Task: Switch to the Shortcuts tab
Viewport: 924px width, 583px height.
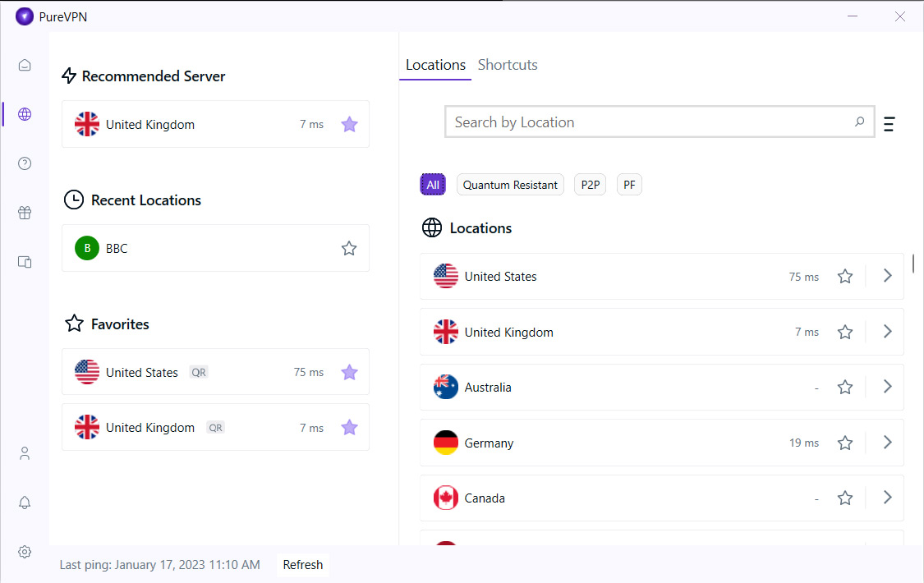Action: pyautogui.click(x=508, y=65)
